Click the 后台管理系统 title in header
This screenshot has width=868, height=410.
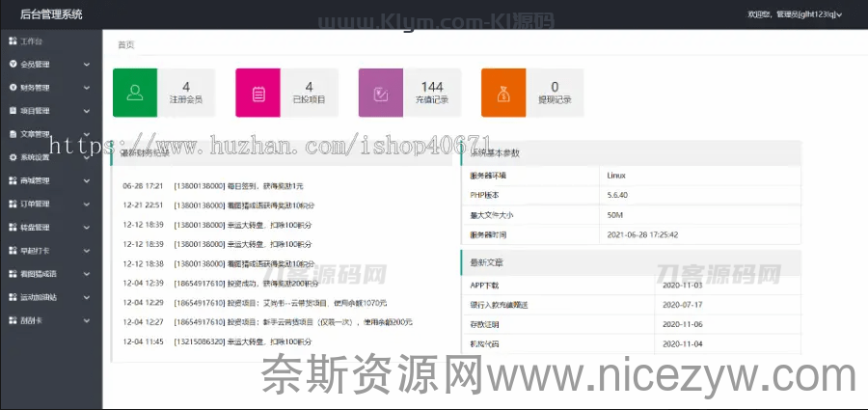pos(51,14)
